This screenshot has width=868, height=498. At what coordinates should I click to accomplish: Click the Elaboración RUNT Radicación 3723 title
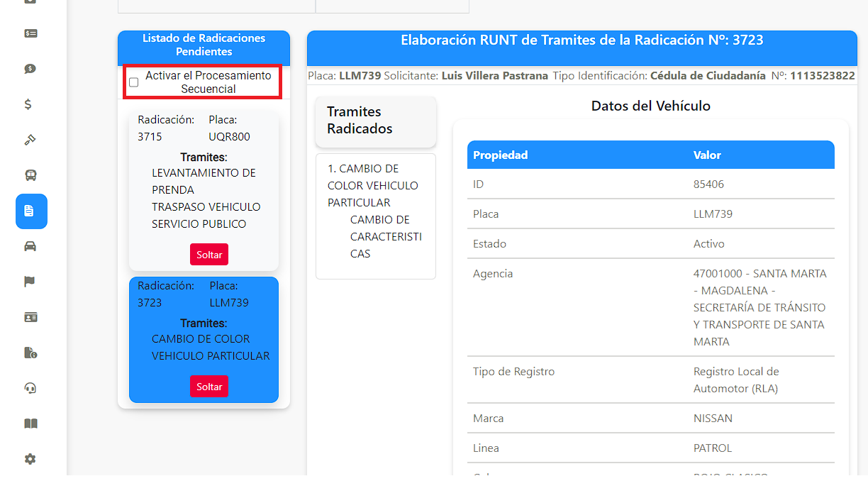coord(582,40)
